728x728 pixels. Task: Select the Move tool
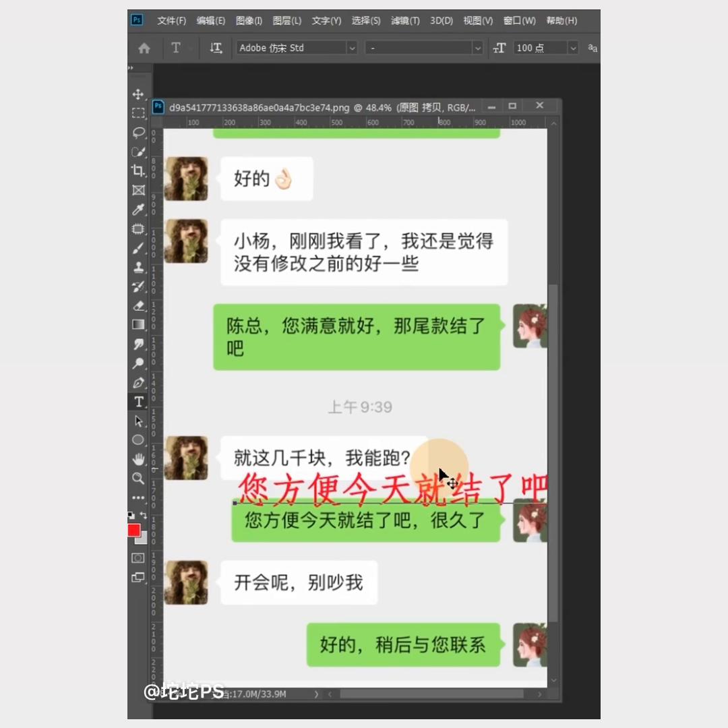pos(138,94)
